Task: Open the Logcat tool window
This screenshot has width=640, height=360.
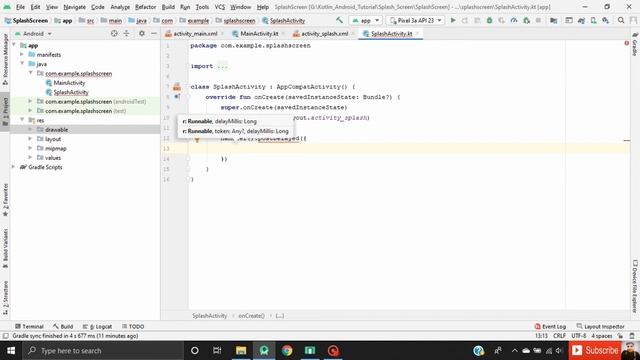Action: point(97,327)
